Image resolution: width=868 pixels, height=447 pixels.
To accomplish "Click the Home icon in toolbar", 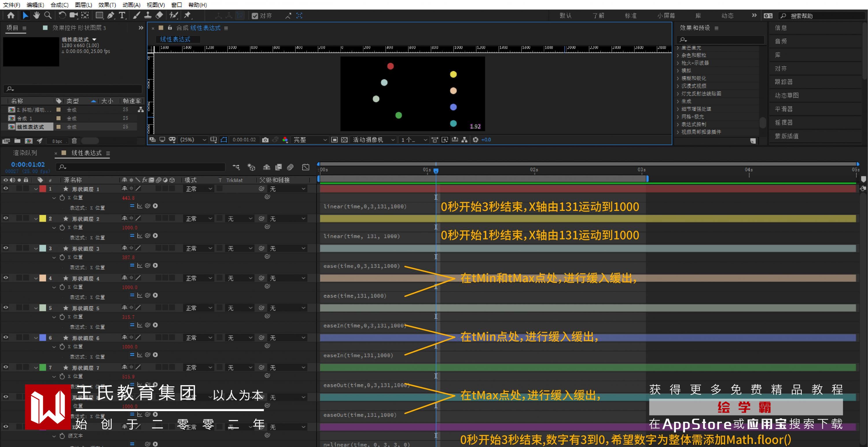I will [x=11, y=15].
